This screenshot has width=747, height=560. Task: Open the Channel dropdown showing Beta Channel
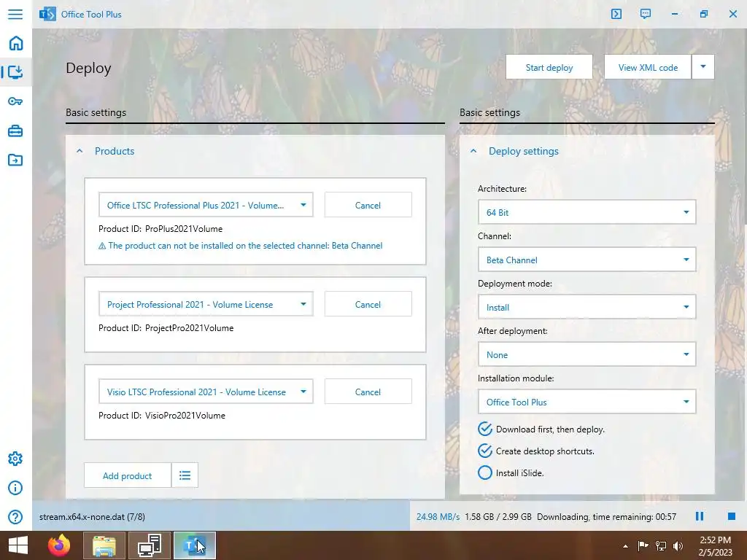pyautogui.click(x=587, y=260)
